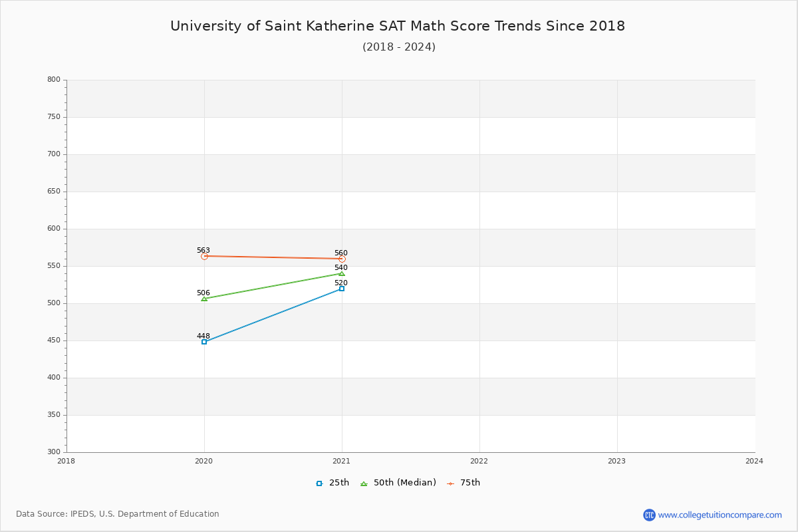Screen dimensions: 798x532
Task: Toggle the 75th percentile legend entry
Action: click(x=464, y=483)
